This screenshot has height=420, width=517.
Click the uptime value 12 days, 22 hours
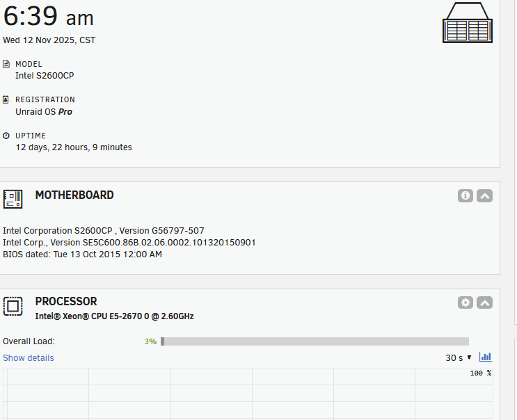coord(74,147)
